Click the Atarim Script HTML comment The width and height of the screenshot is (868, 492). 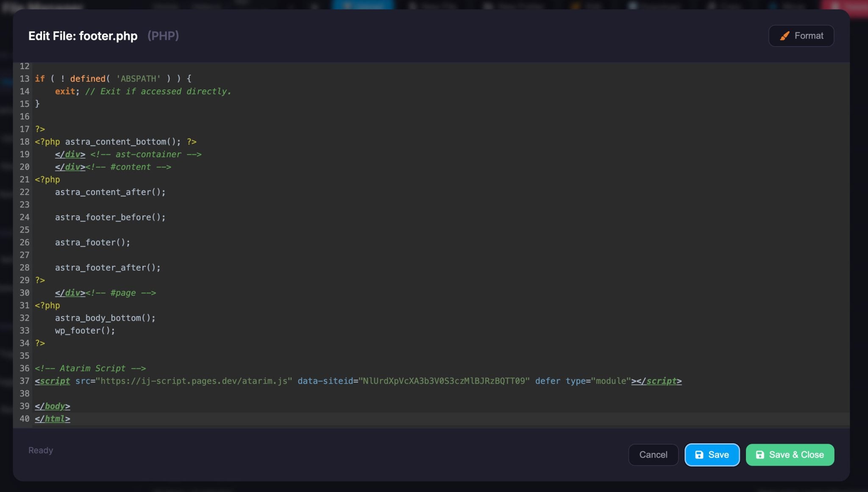coord(90,369)
